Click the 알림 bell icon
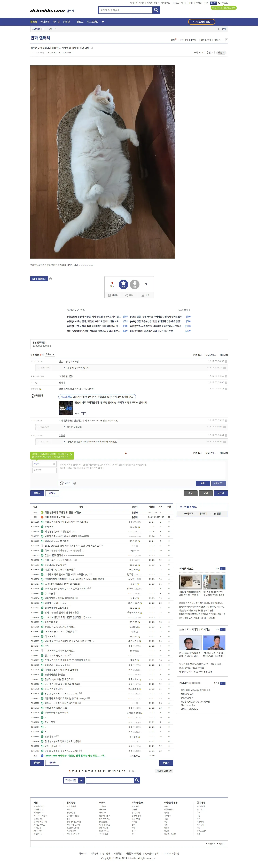The image size is (258, 868). 215,514
